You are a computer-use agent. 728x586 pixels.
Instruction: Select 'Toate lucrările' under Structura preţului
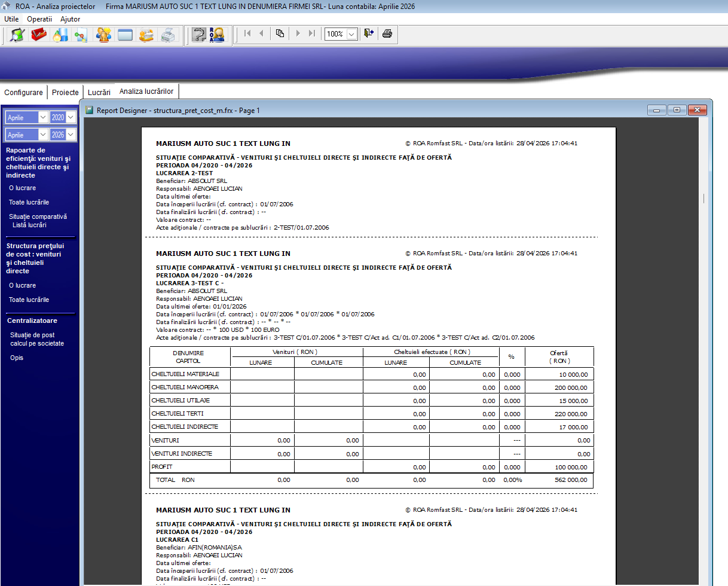[x=28, y=300]
